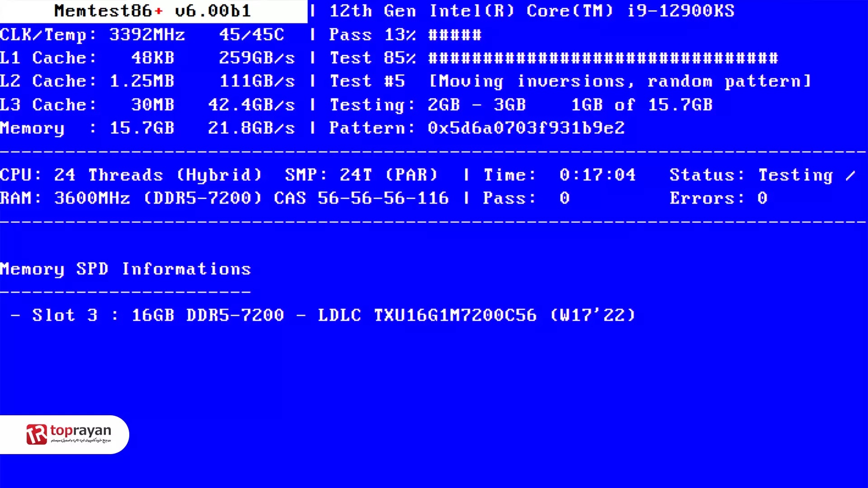Image resolution: width=868 pixels, height=488 pixels.
Task: Click the 1GB of 15.7GB text
Action: pyautogui.click(x=642, y=105)
